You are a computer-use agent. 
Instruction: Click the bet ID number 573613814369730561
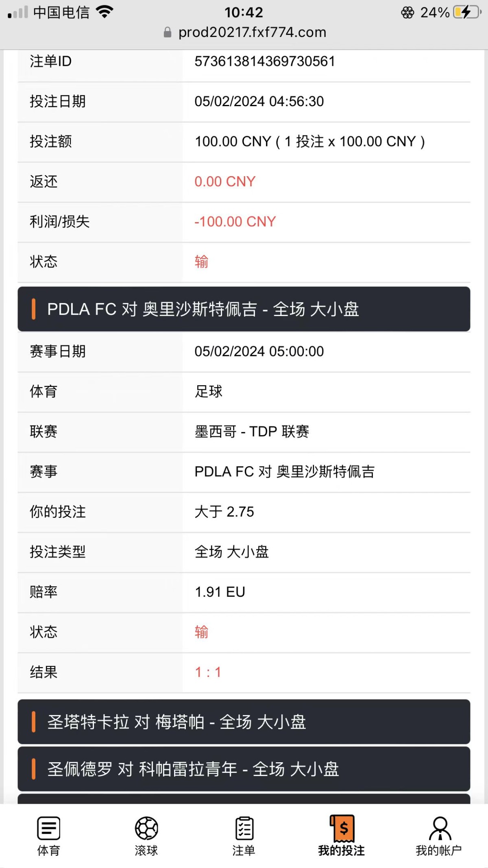pyautogui.click(x=265, y=61)
